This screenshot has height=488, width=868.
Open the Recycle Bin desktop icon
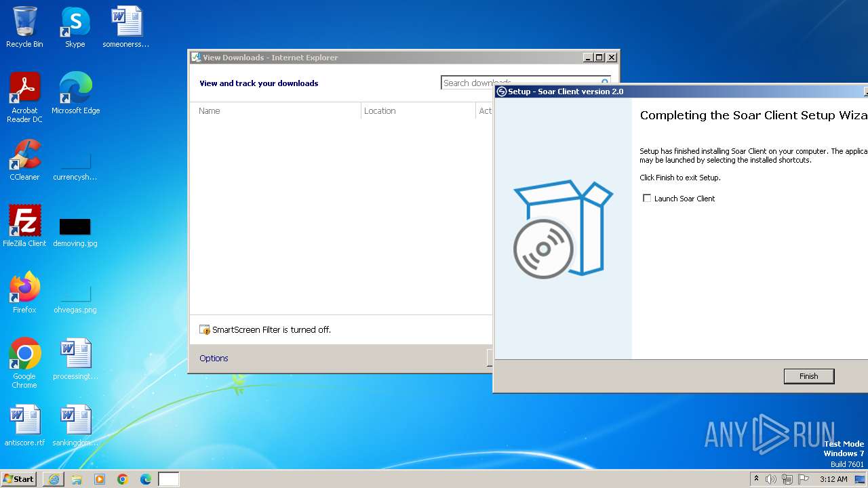[24, 27]
